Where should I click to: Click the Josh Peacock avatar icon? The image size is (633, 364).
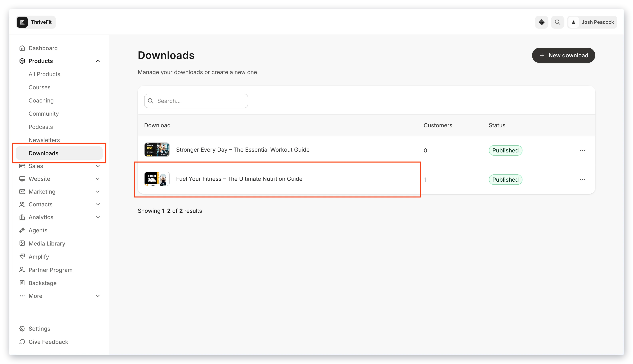[573, 22]
